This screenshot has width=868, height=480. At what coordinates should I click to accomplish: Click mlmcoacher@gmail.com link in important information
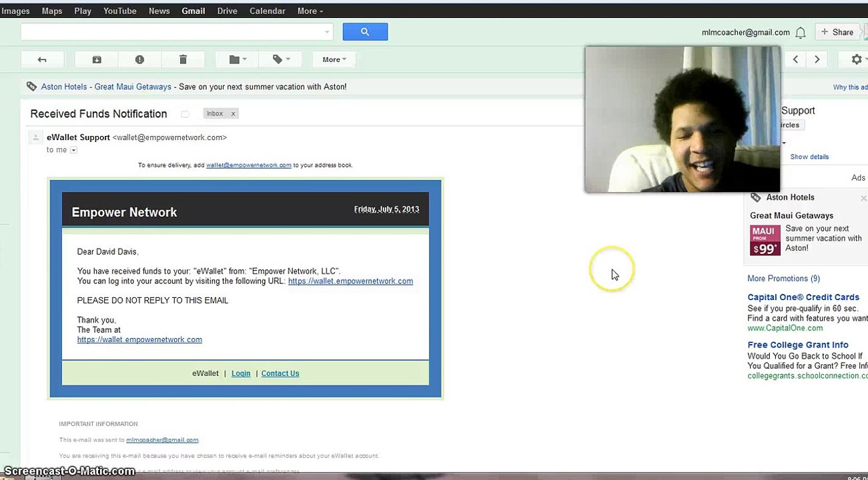click(x=162, y=440)
